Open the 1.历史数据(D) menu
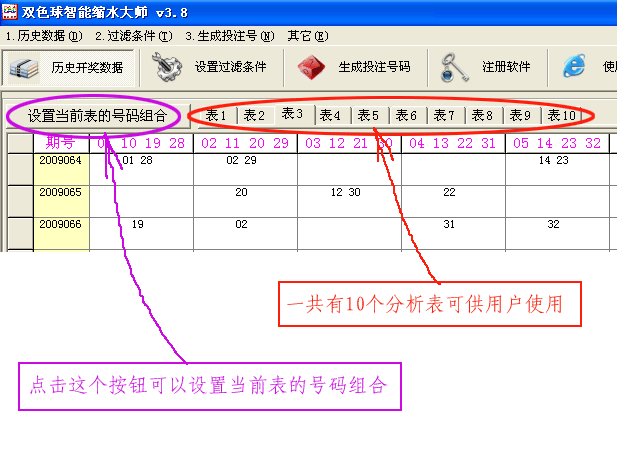617x460 pixels. click(x=44, y=36)
